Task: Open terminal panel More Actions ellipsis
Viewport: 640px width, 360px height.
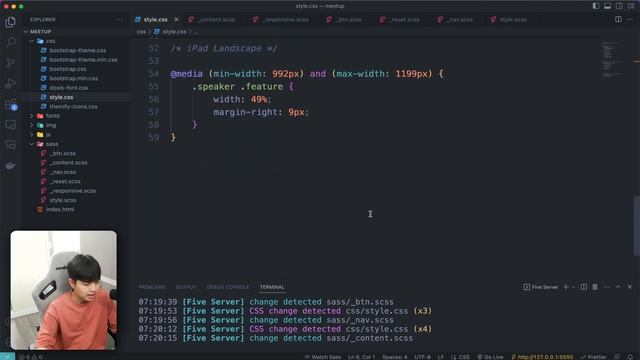Action: 607,287
